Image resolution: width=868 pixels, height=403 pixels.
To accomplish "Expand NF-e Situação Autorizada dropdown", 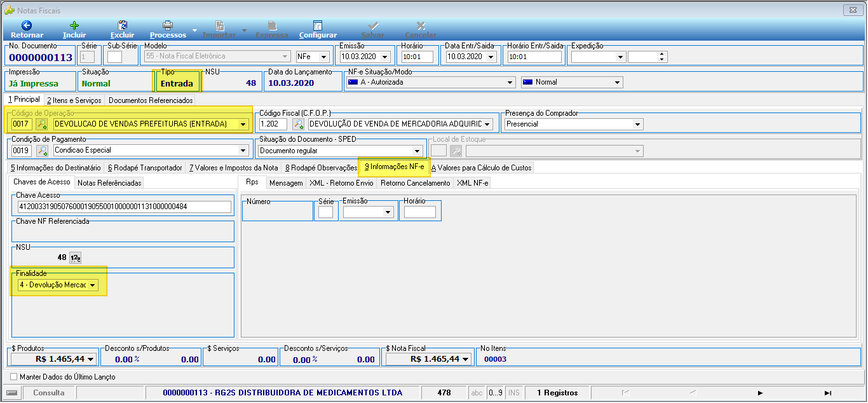I will (x=510, y=83).
